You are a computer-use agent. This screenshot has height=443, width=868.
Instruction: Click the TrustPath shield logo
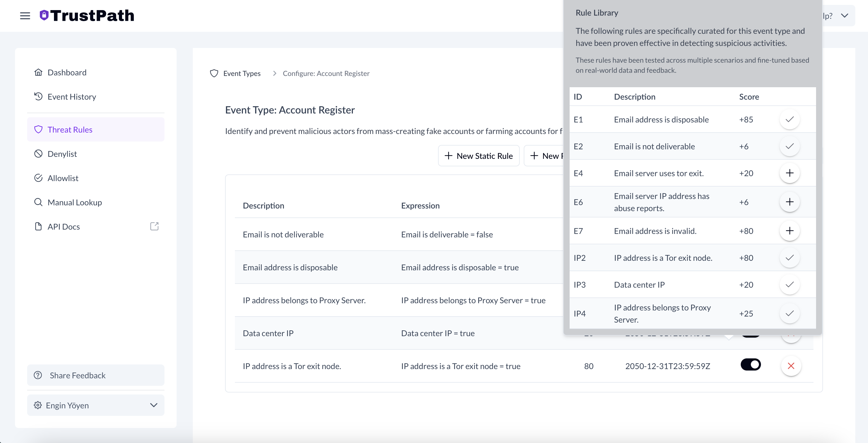click(44, 15)
